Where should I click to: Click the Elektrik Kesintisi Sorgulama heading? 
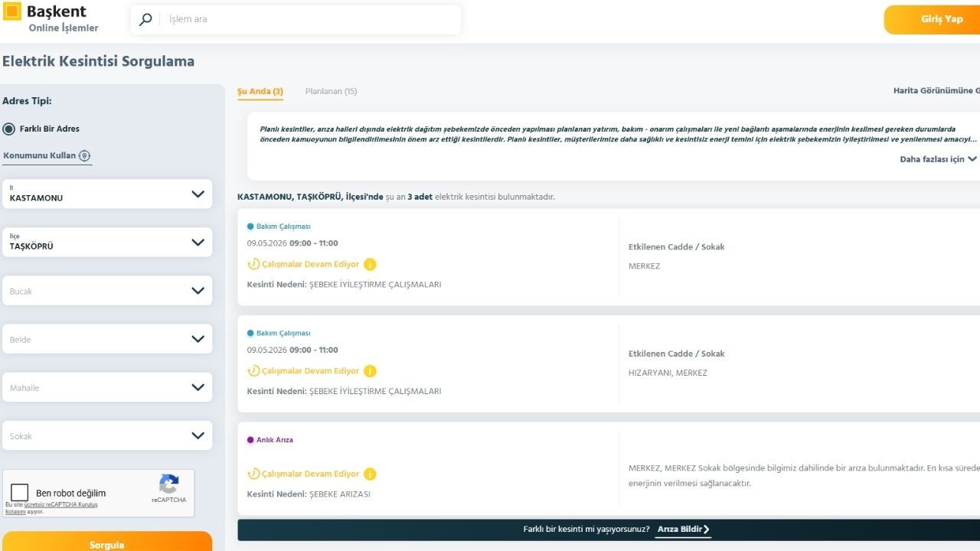(99, 61)
